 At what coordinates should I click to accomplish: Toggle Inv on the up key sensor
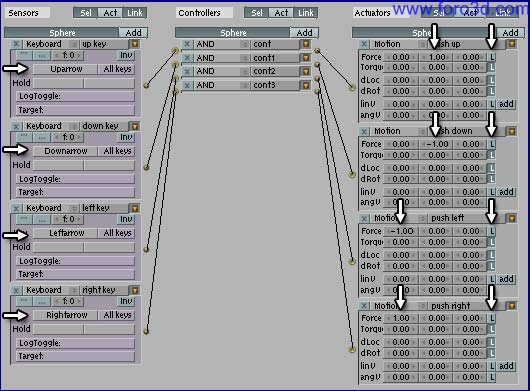tap(126, 55)
